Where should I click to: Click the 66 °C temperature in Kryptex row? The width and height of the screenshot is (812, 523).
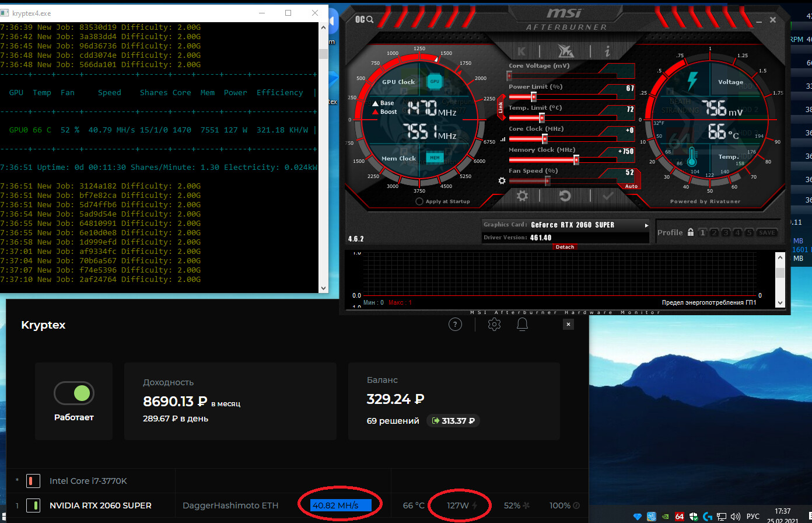[414, 505]
